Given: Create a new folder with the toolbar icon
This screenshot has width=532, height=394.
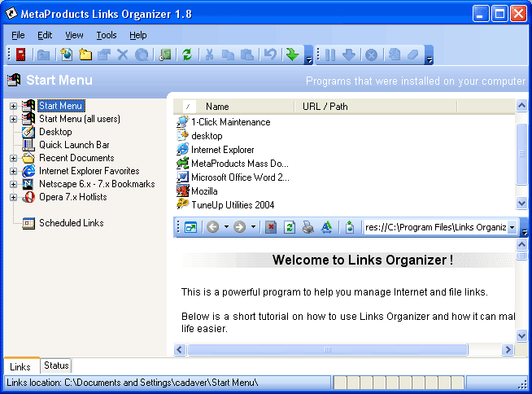Looking at the screenshot, I should [85, 55].
